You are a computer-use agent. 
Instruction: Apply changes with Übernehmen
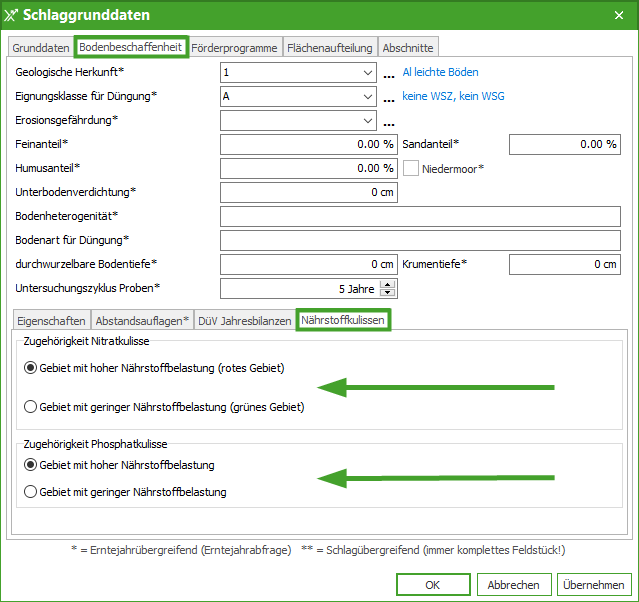click(x=593, y=585)
